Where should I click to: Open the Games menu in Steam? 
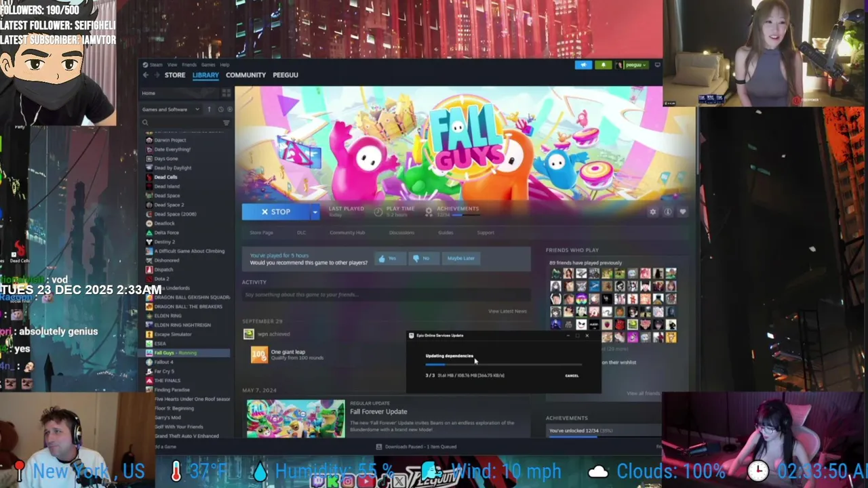point(208,64)
